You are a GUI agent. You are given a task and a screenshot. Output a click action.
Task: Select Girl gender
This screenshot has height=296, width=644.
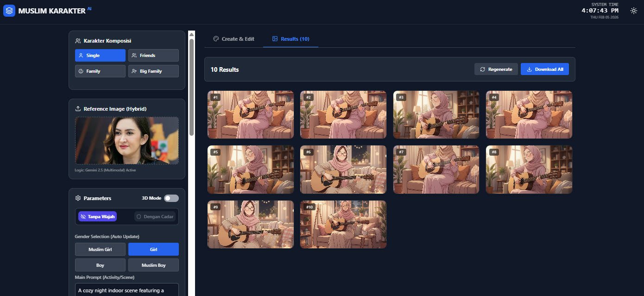[x=153, y=249]
